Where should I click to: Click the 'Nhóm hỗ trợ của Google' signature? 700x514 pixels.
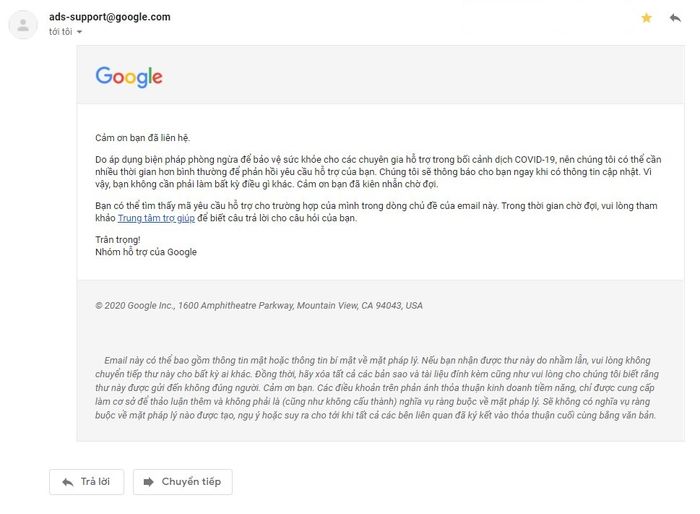pyautogui.click(x=146, y=252)
